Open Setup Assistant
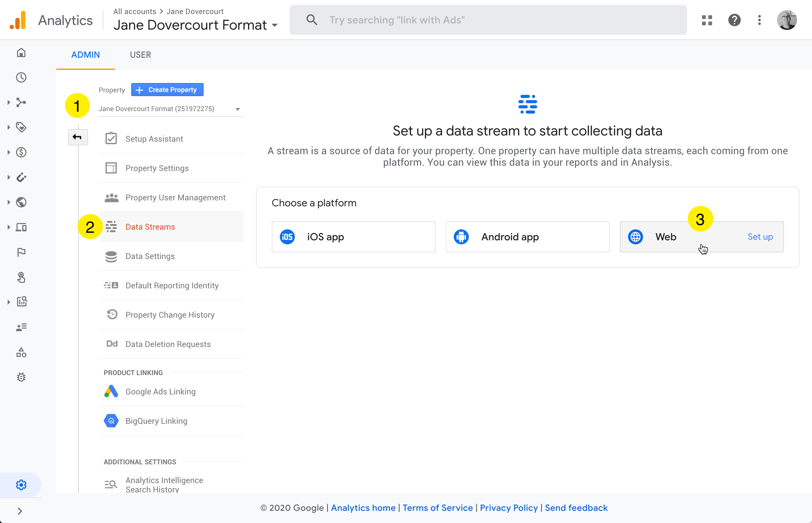 (171, 139)
